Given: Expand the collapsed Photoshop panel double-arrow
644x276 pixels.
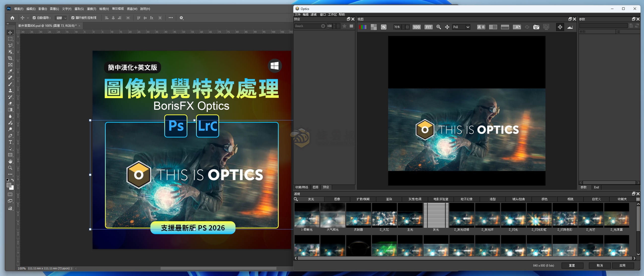Looking at the screenshot, I should [x=8, y=24].
